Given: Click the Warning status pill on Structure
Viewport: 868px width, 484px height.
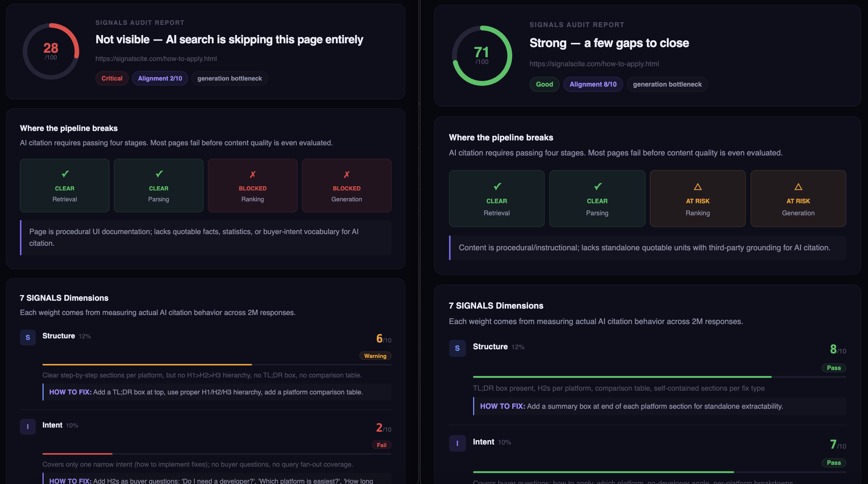Looking at the screenshot, I should [x=375, y=356].
